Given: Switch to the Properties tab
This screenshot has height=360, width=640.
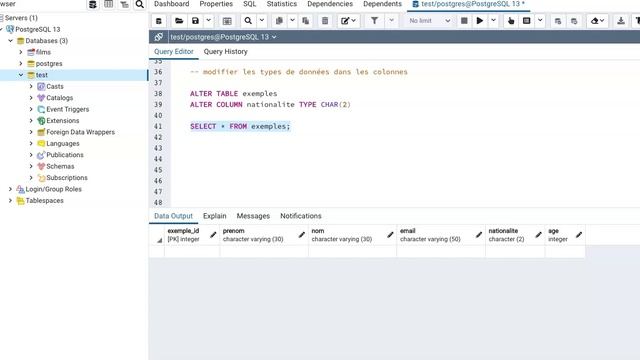Looking at the screenshot, I should 216,4.
